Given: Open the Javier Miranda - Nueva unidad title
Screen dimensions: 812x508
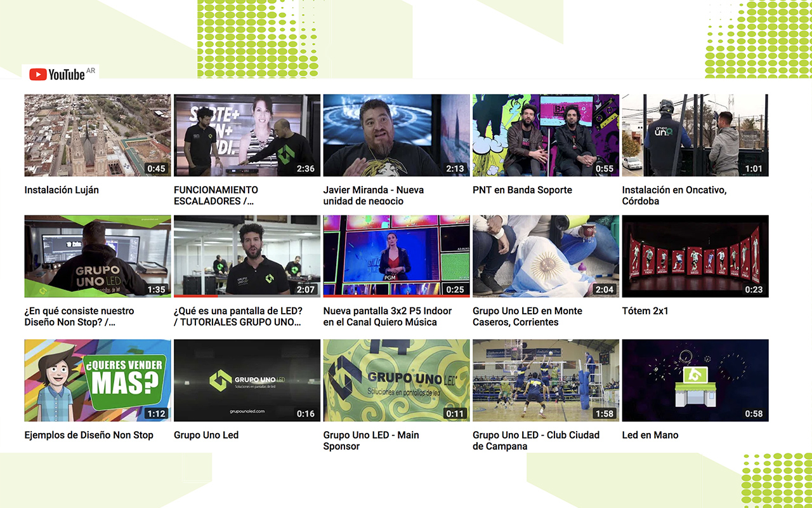Looking at the screenshot, I should 374,196.
